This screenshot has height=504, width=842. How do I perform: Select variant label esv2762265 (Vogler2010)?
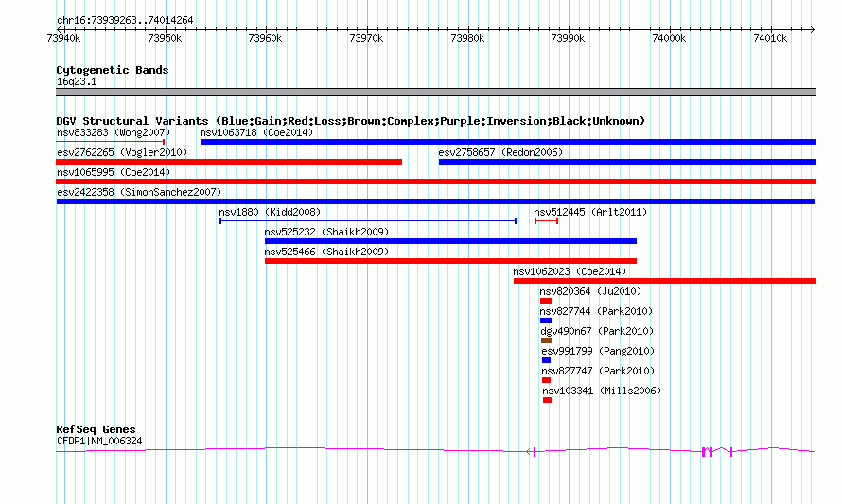[122, 152]
